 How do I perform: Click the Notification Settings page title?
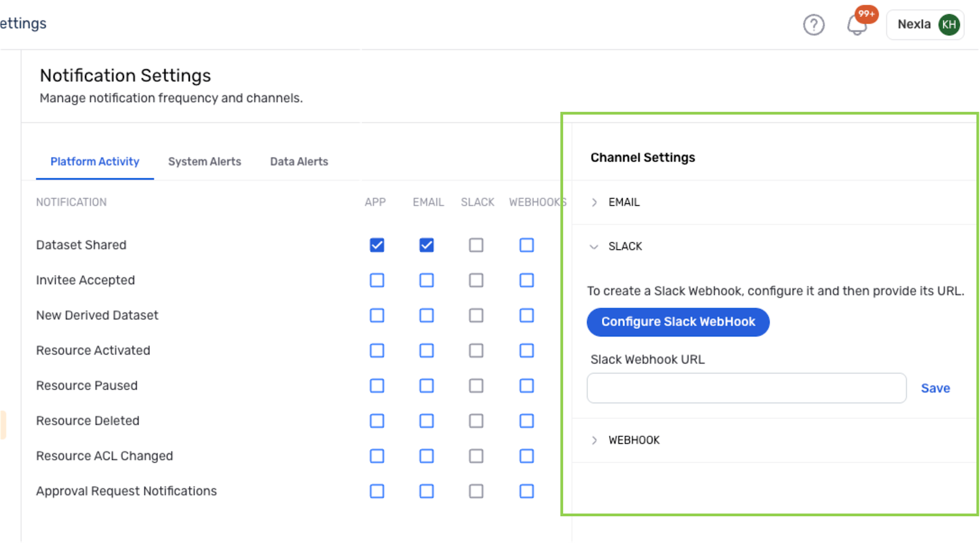(x=126, y=76)
